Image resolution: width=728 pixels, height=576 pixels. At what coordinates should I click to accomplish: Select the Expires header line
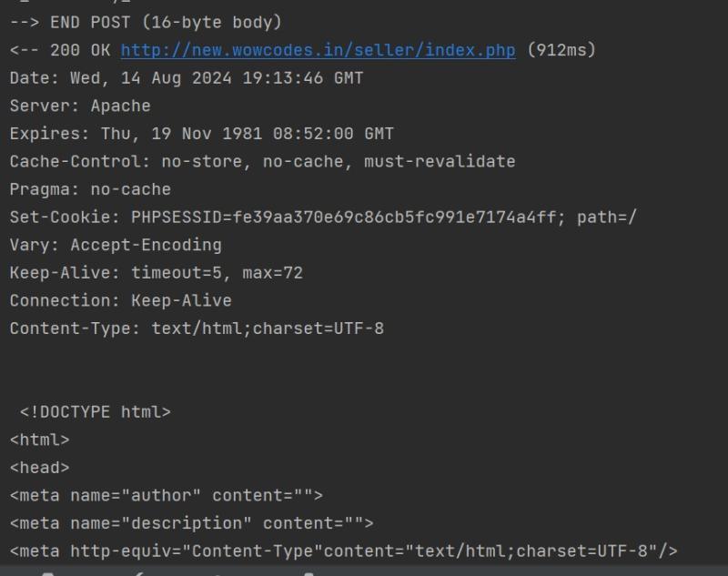(201, 134)
